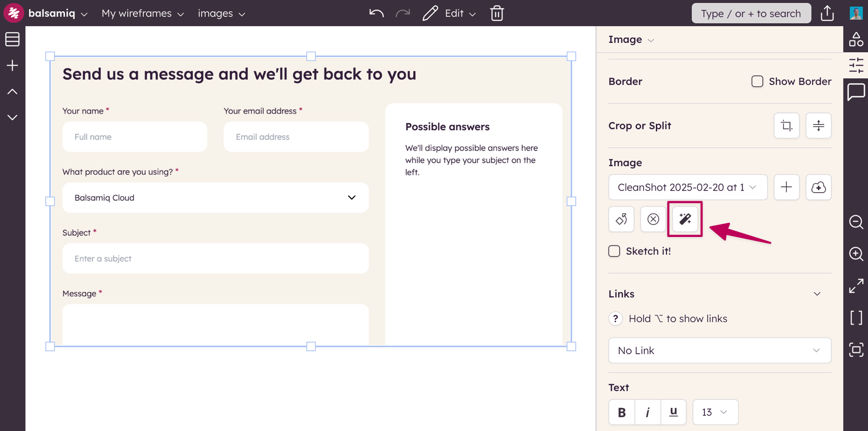The width and height of the screenshot is (868, 431).
Task: Open the user avatar profile
Action: pyautogui.click(x=856, y=13)
